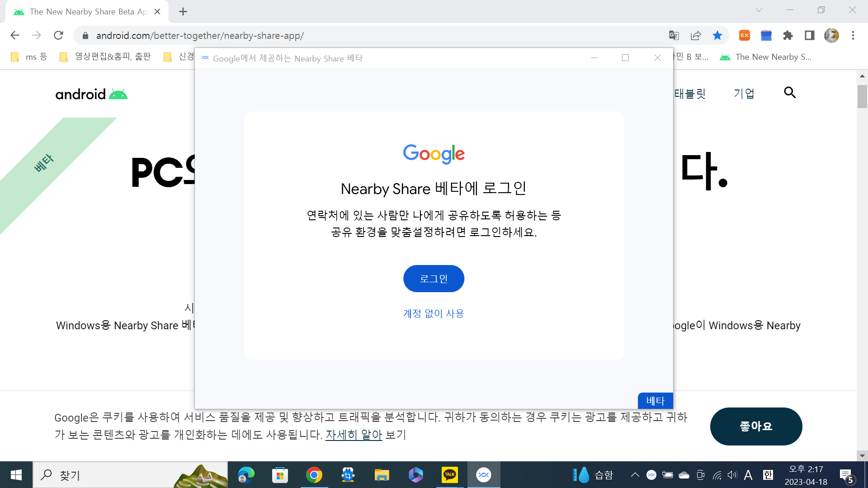Open File Explorer from taskbar

pyautogui.click(x=382, y=475)
